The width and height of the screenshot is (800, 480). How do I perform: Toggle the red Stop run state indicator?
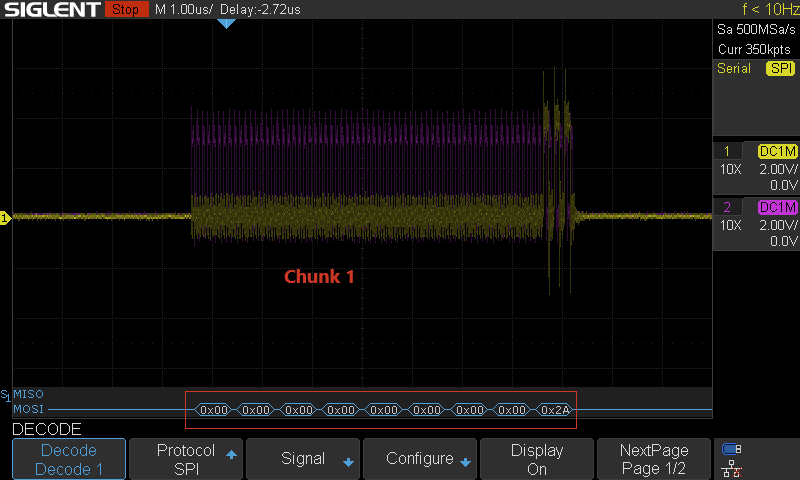126,9
